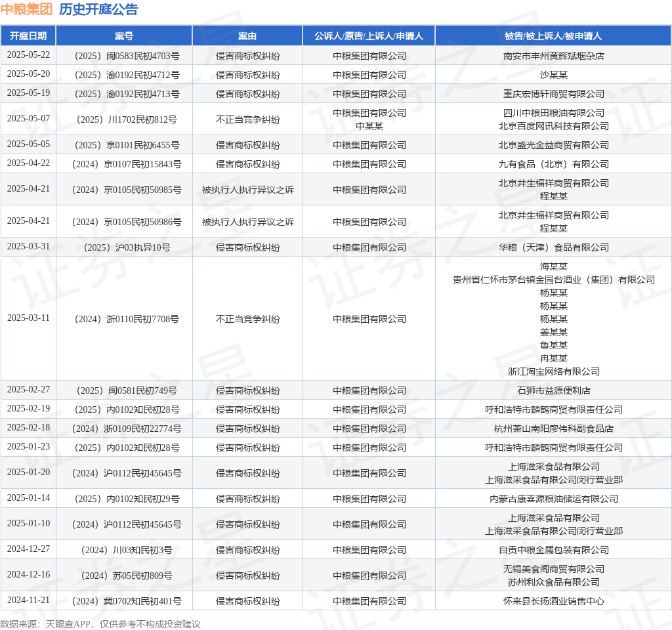
Task: Select defendant 石狮市益源便利店
Action: point(553,391)
